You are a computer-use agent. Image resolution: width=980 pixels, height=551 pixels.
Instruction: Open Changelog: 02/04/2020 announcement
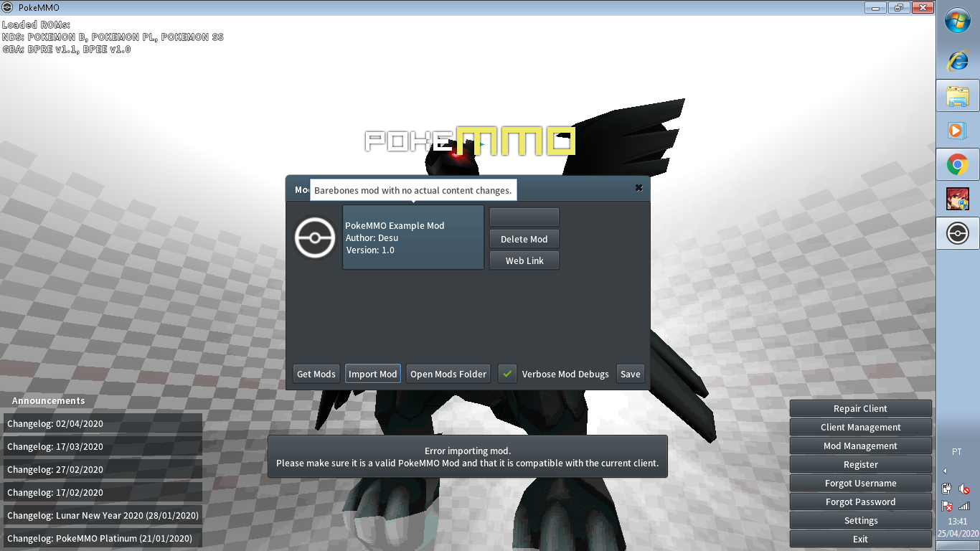click(x=103, y=423)
